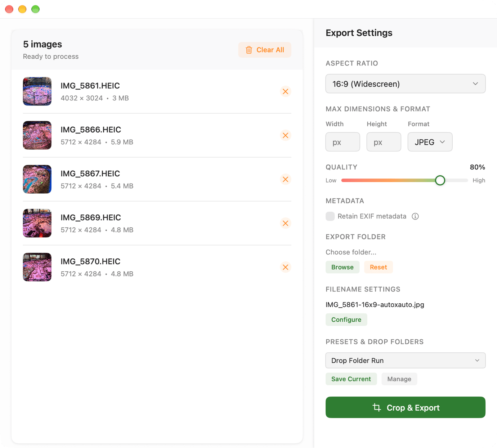
Task: Configure filename settings
Action: (x=346, y=320)
